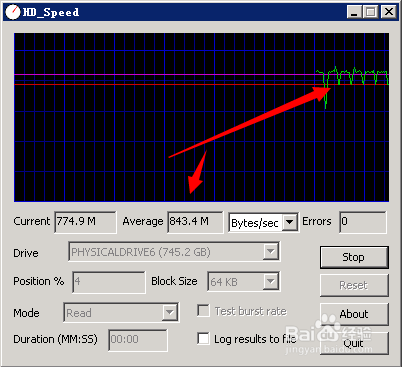The height and width of the screenshot is (367, 402).
Task: Click the Current speed field 774.9 M
Action: 86,222
